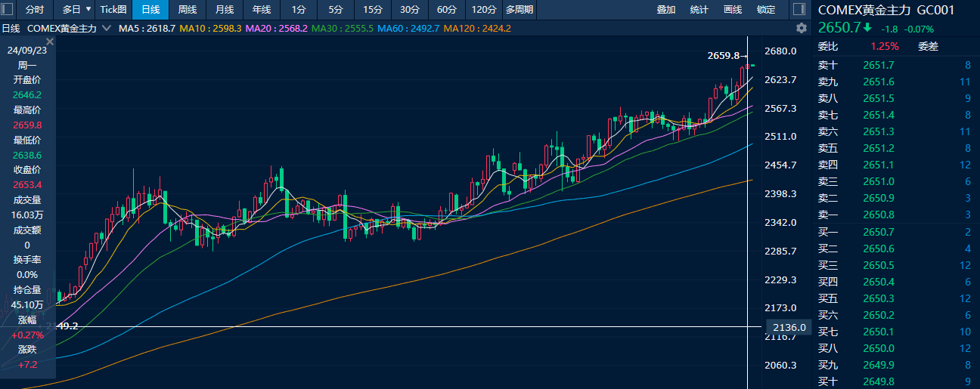
Task: Click the 叠加 overlay button
Action: [x=666, y=10]
